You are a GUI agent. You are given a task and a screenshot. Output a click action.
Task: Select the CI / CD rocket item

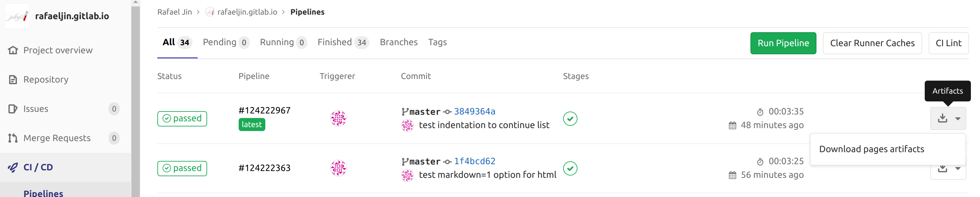click(38, 167)
